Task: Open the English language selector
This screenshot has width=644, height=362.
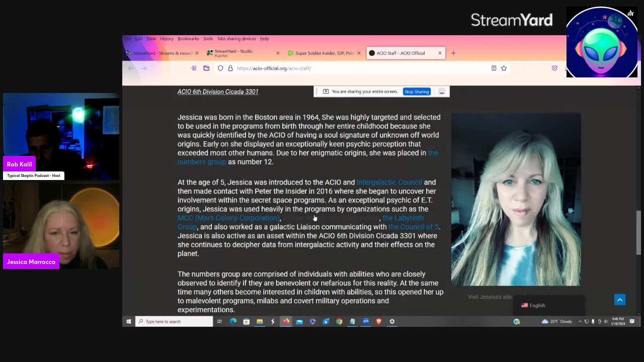Action: [548, 305]
